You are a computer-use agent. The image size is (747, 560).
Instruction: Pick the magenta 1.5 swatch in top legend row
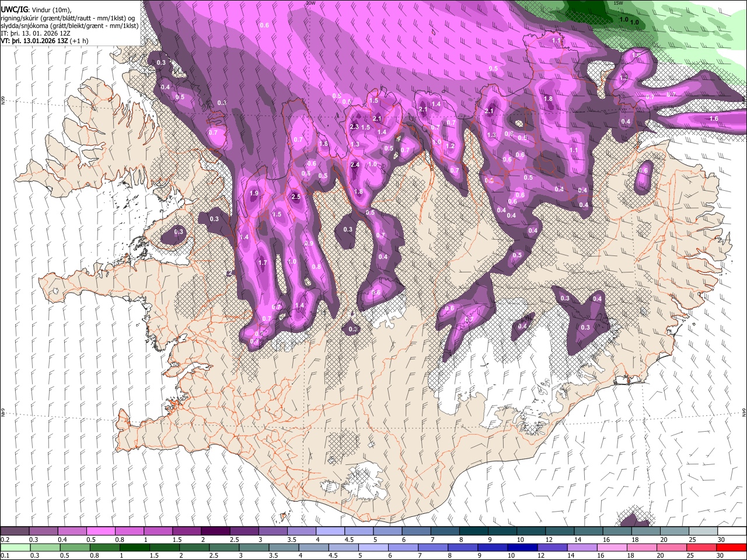click(186, 531)
